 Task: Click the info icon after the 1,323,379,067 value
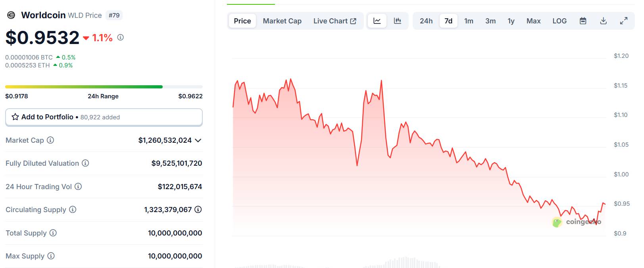[x=198, y=209]
